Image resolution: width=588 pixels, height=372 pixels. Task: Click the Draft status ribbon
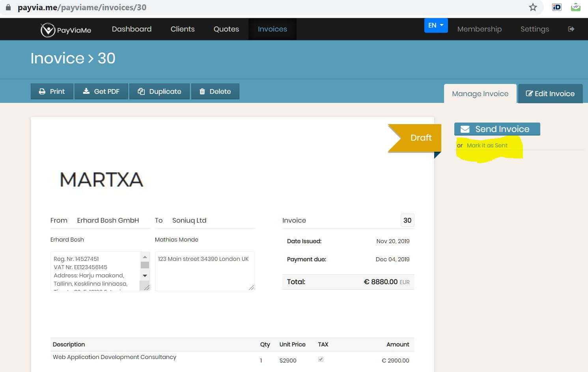tap(414, 138)
